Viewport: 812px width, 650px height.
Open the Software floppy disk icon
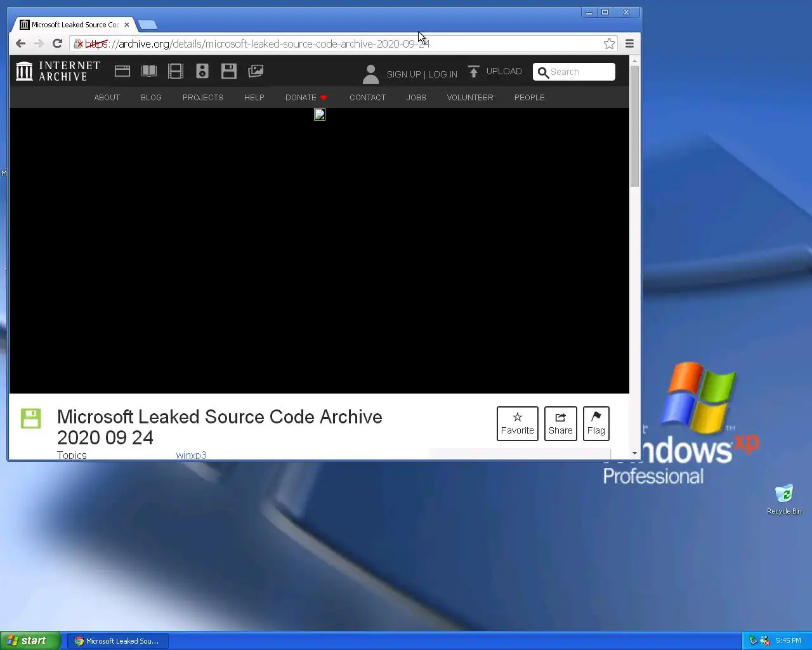[x=229, y=71]
